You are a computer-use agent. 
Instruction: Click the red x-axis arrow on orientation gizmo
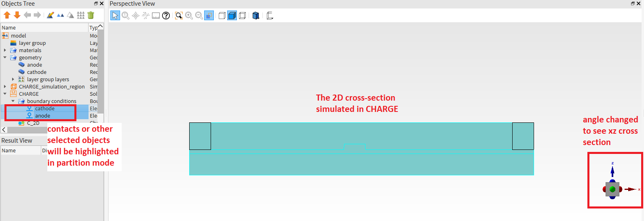631,189
